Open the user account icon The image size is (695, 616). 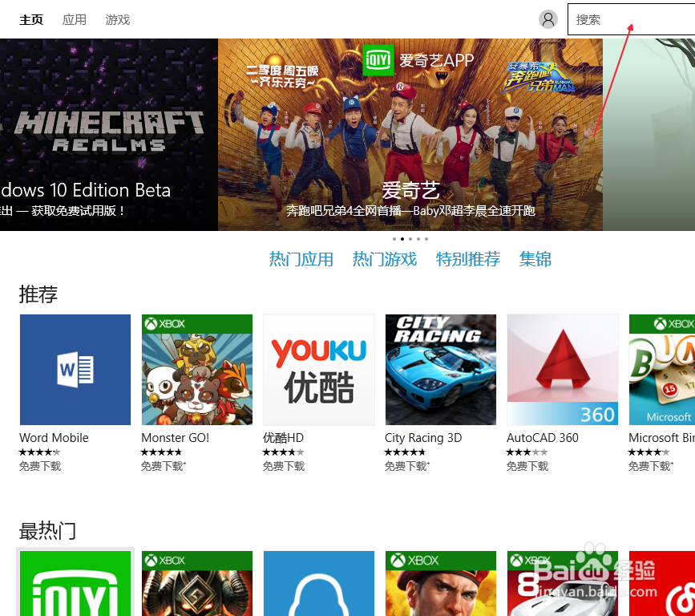pyautogui.click(x=548, y=19)
